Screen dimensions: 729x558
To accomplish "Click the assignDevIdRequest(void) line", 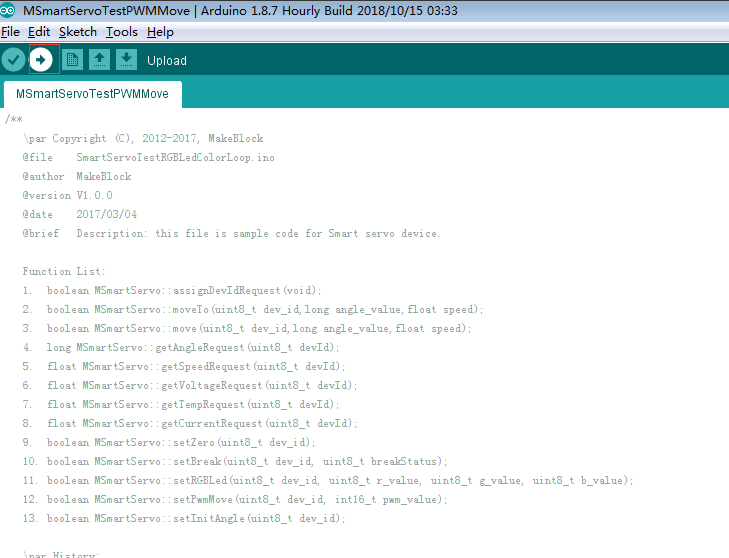I will pos(172,291).
